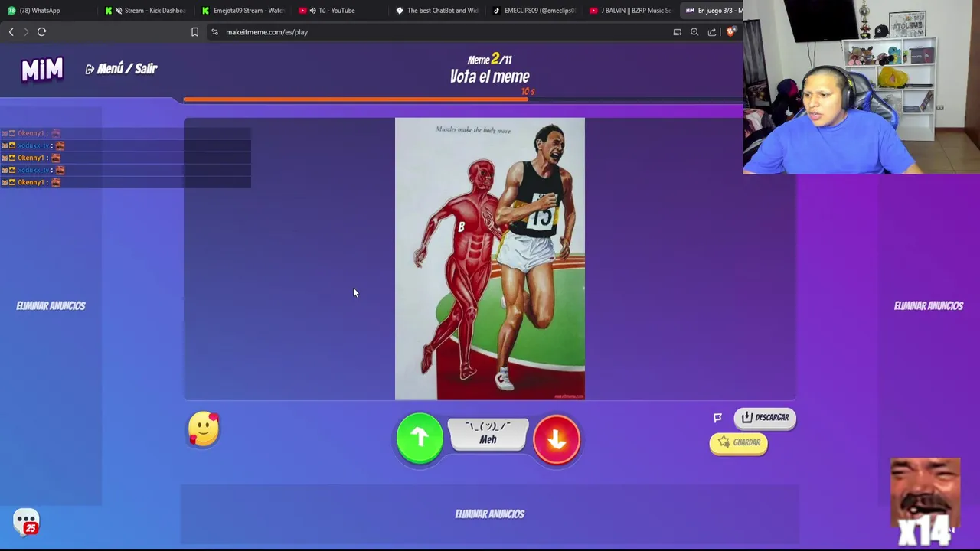Switch to En juego 3/3 tab
Viewport: 980px width, 551px height.
(x=714, y=11)
